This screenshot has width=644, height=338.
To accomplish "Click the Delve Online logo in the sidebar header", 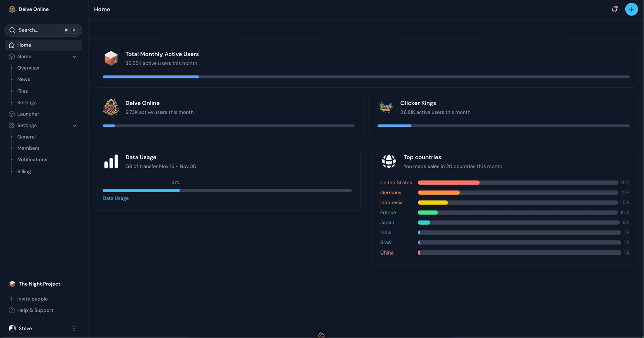I will pyautogui.click(x=11, y=9).
